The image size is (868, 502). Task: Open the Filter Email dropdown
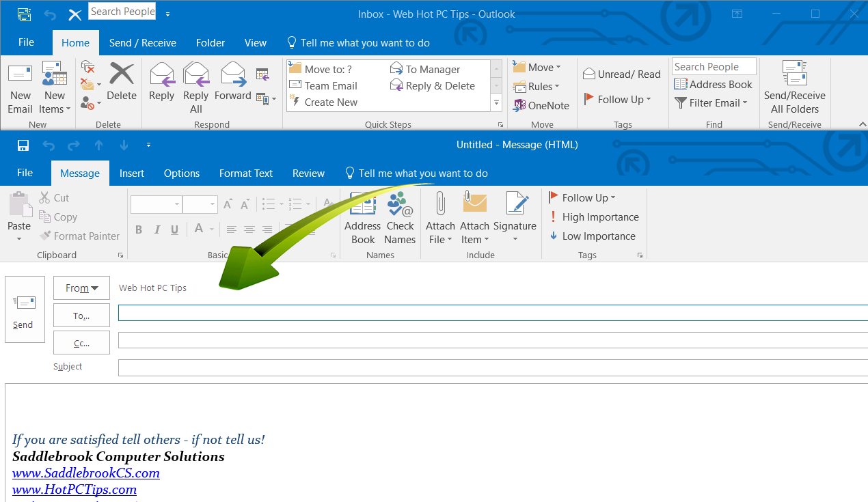711,102
